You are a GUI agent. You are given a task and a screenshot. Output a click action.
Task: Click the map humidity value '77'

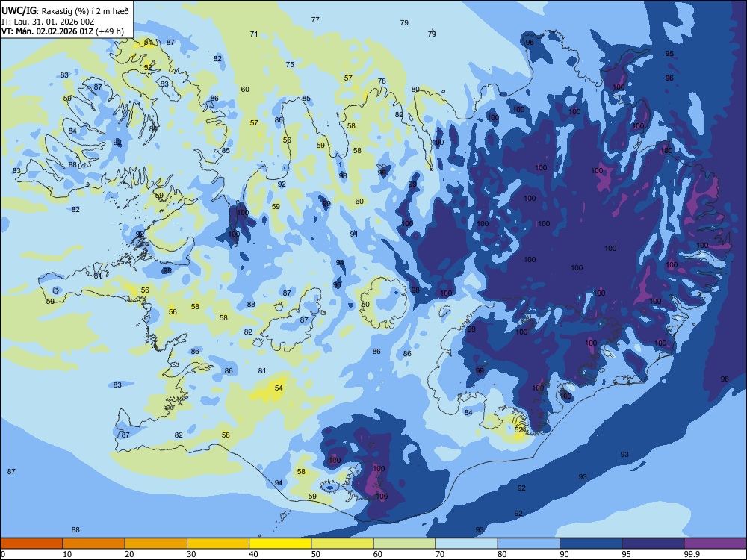(315, 20)
